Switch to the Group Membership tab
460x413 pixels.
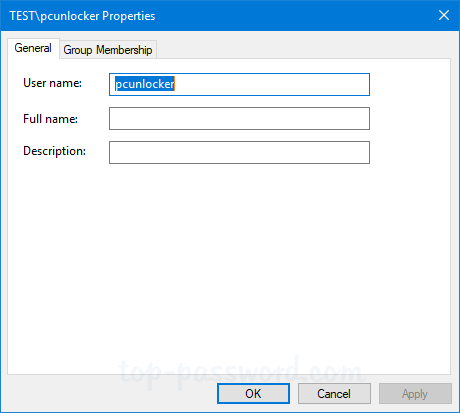click(108, 50)
